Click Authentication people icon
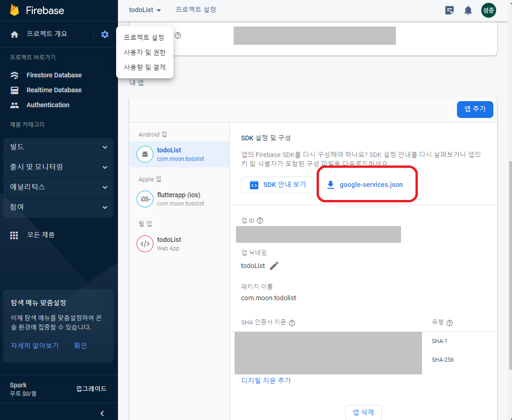 (x=14, y=105)
